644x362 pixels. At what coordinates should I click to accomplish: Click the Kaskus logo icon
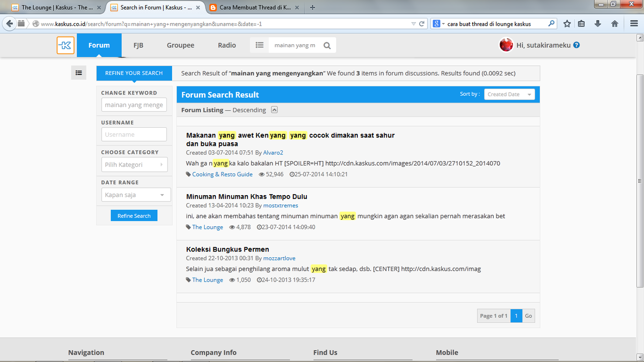coord(65,45)
